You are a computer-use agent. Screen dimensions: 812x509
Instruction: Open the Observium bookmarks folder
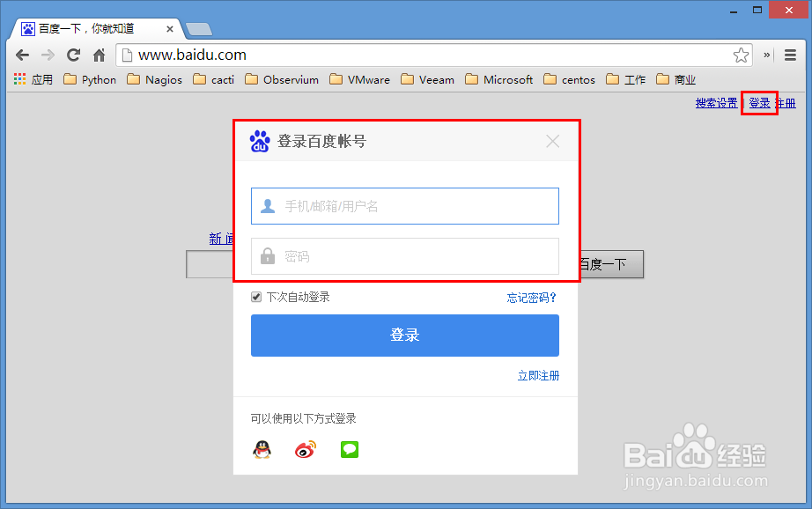coord(282,79)
